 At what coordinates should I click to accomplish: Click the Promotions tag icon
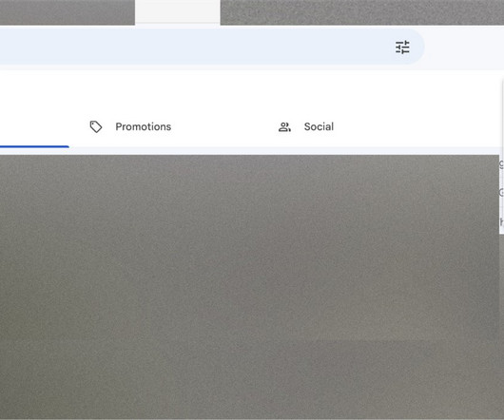click(96, 126)
